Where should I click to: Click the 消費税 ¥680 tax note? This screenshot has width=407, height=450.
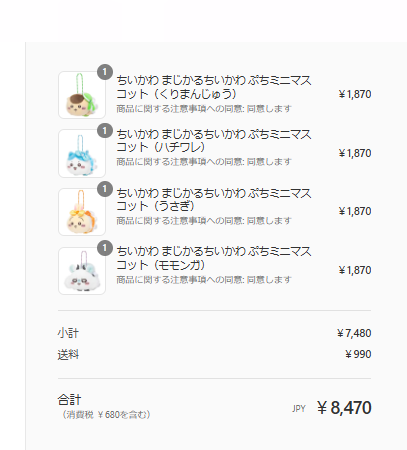[x=106, y=415]
